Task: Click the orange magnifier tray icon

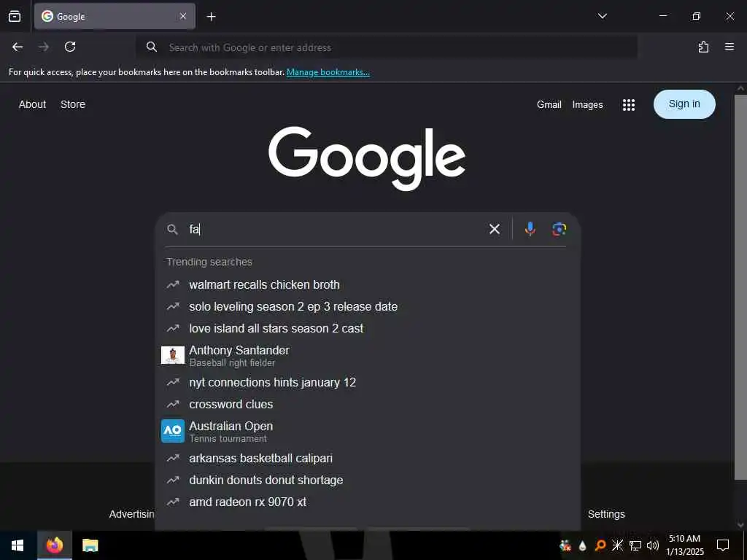Action: [600, 545]
